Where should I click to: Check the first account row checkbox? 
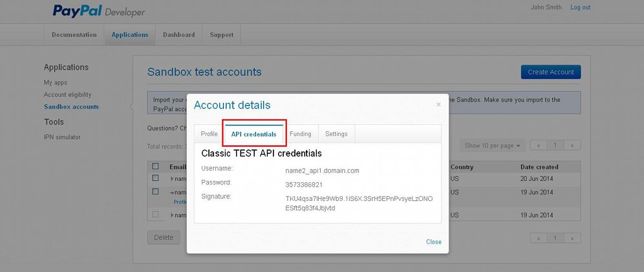pos(155,178)
